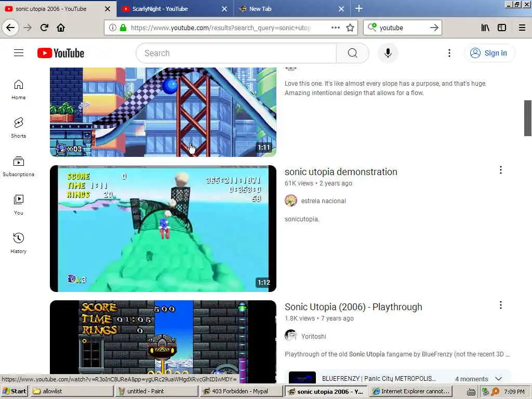Viewport: 532px width, 399px height.
Task: Play the Sonic Utopia Playthrough thumbnail
Action: 163,342
